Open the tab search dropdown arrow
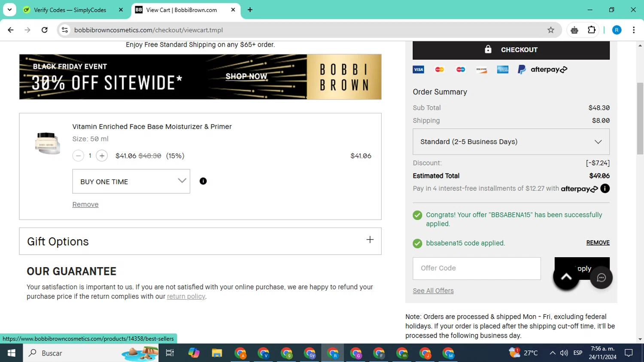The image size is (644, 362). 9,10
